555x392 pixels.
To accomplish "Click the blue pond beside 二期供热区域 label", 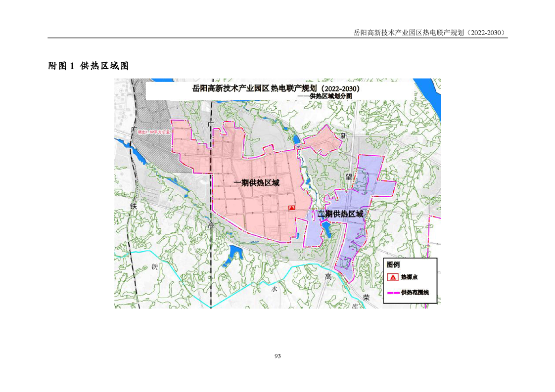I will (326, 227).
